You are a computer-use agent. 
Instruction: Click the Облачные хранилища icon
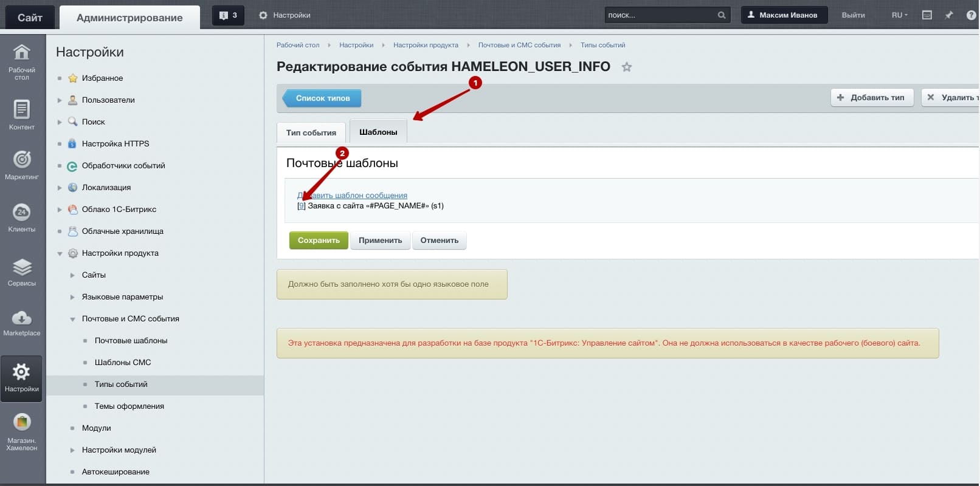coord(73,231)
